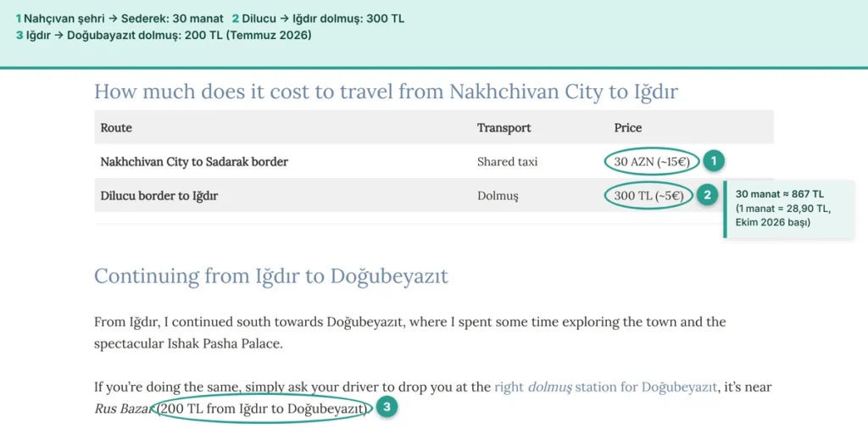The image size is (868, 434).
Task: Select the "Nakhchivan City to Sadarak border" cell
Action: click(194, 162)
